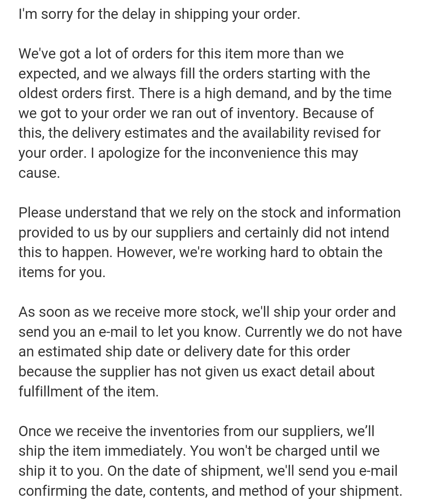This screenshot has height=504, width=423.
Task: Click the word 'immediately' in last paragraph
Action: [144, 451]
